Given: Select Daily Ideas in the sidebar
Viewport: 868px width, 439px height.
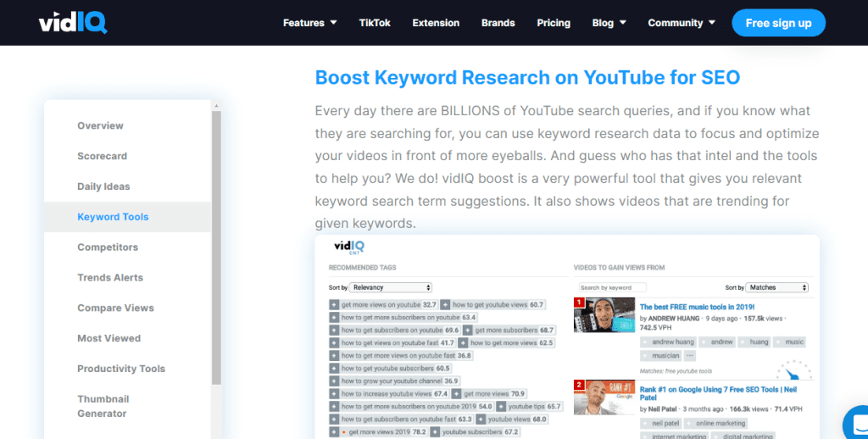Looking at the screenshot, I should (103, 186).
